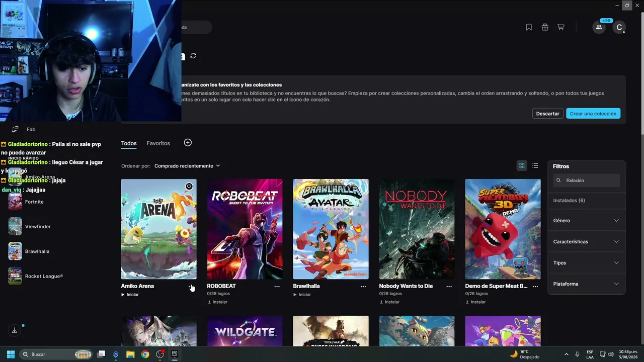Open OBS Studio from the taskbar
This screenshot has width=644, height=362.
pos(160,354)
